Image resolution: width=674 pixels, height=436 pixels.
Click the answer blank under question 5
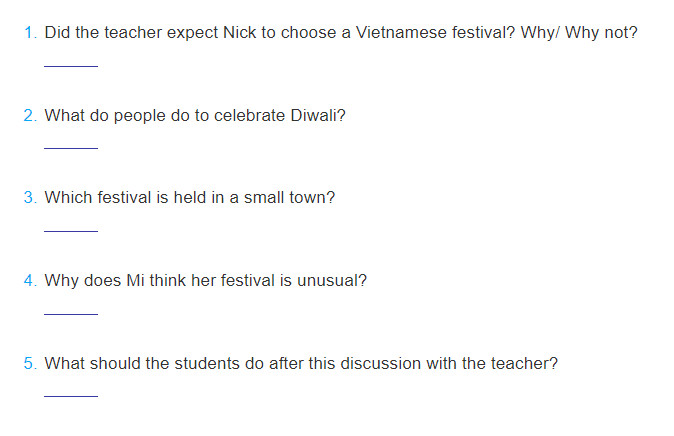(71, 396)
